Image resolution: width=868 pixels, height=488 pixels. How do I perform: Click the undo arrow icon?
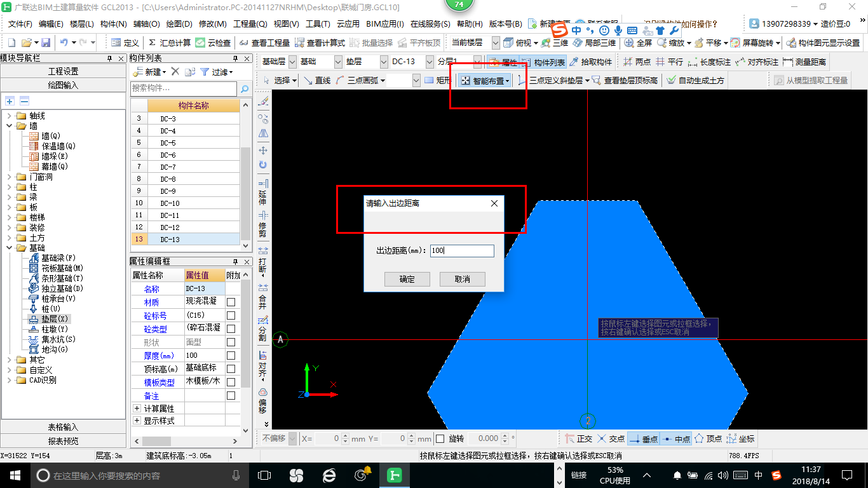coord(64,43)
